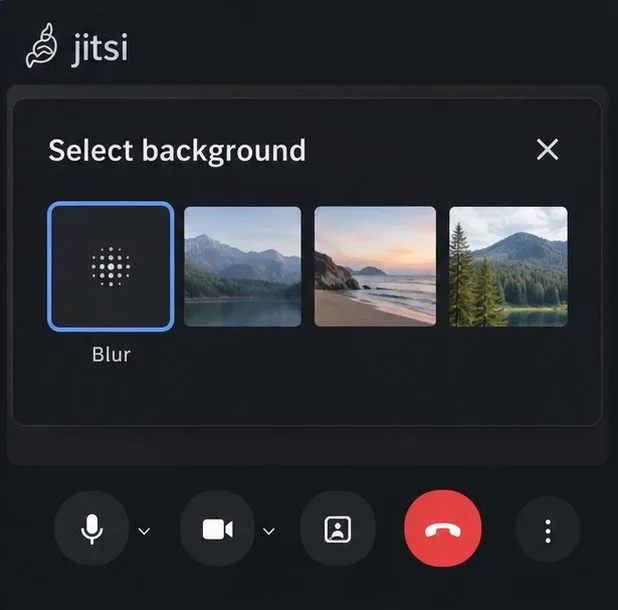This screenshot has width=618, height=610.
Task: Hang up the call
Action: 443,529
